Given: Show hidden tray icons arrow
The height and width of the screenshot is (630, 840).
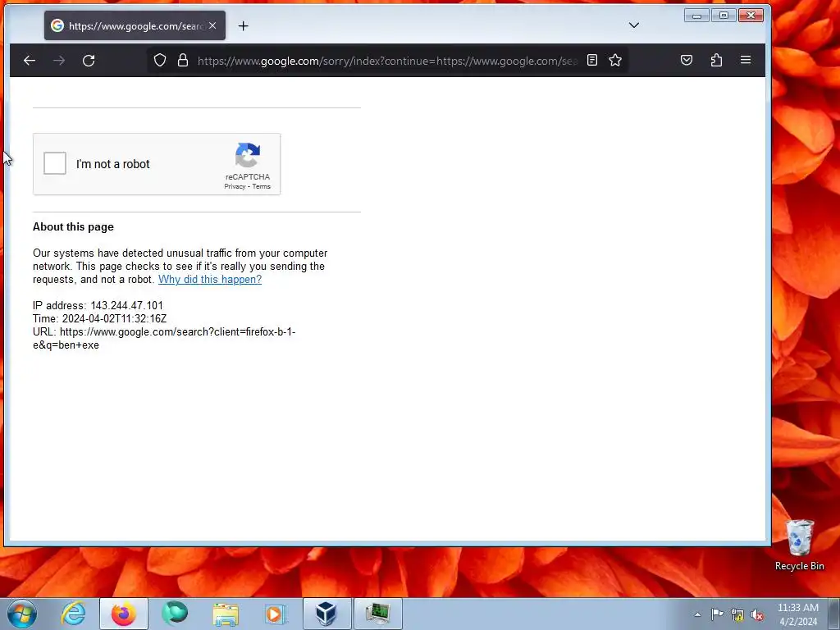Looking at the screenshot, I should point(697,614).
